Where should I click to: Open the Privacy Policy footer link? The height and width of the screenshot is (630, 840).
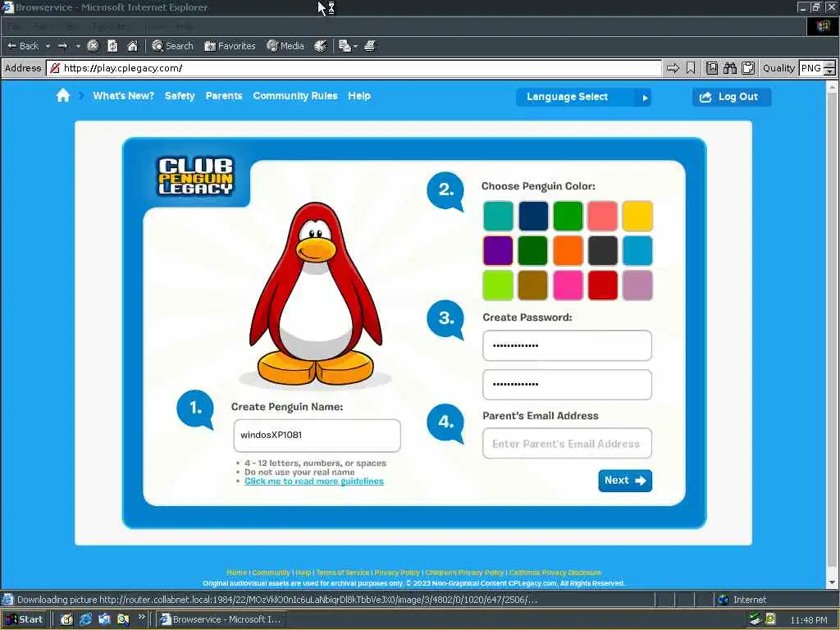[397, 573]
